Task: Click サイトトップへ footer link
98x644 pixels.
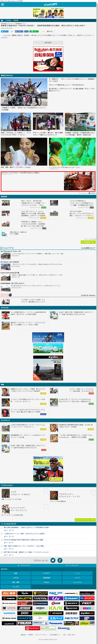Action: pyautogui.click(x=24, y=566)
